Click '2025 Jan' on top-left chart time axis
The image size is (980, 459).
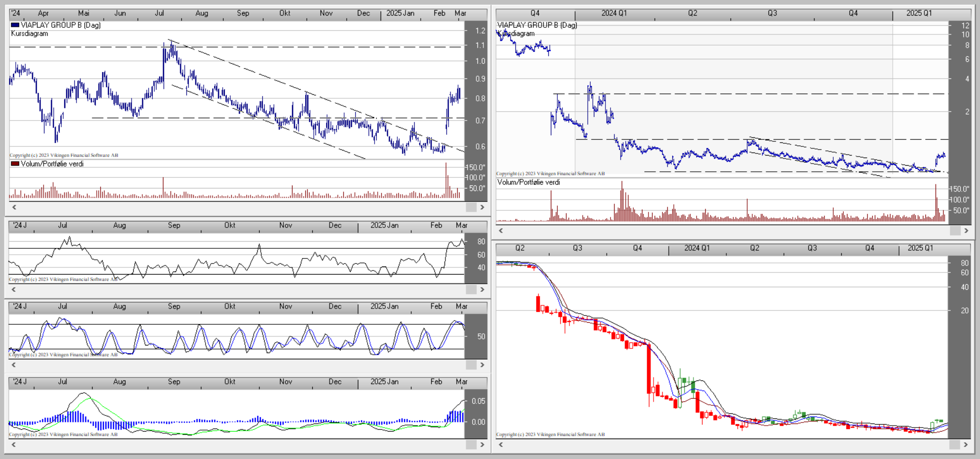[400, 13]
